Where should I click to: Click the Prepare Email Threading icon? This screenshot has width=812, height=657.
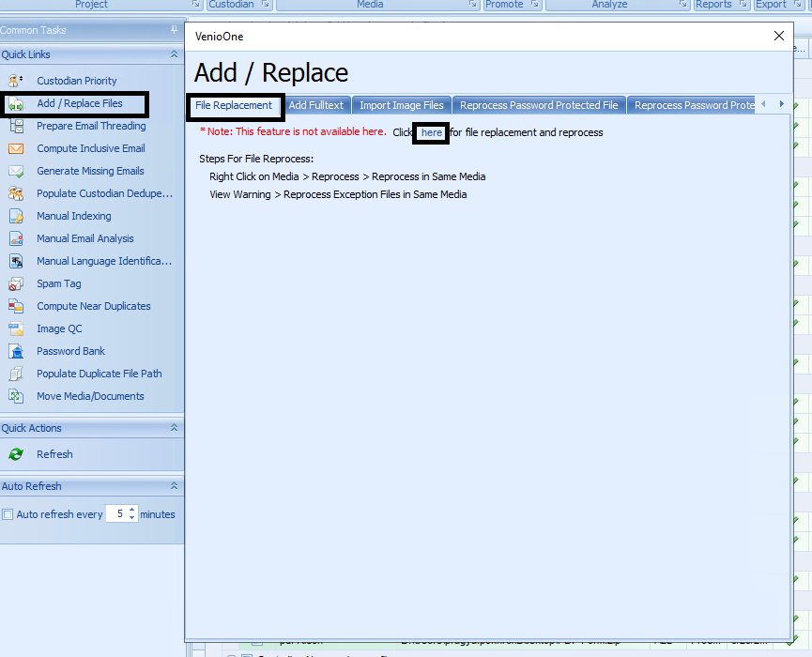pos(16,126)
